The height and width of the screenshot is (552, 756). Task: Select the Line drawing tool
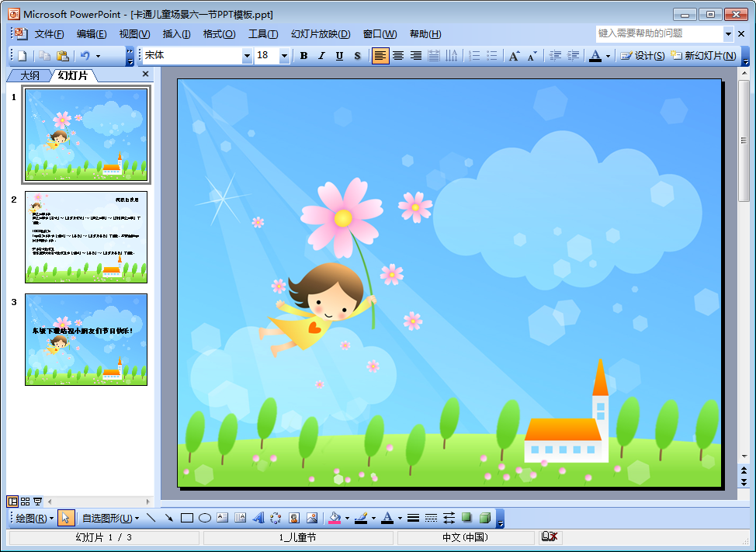(x=151, y=519)
